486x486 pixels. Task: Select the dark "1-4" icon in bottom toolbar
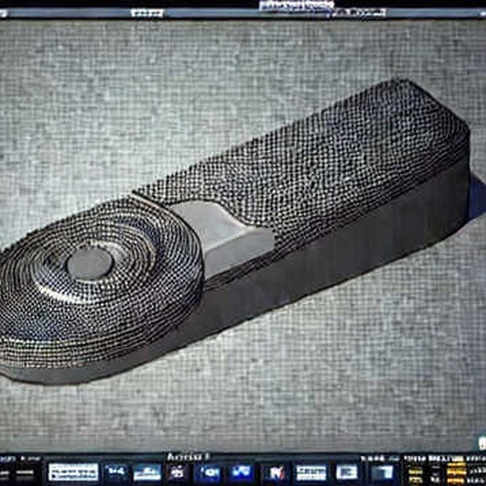click(116, 472)
